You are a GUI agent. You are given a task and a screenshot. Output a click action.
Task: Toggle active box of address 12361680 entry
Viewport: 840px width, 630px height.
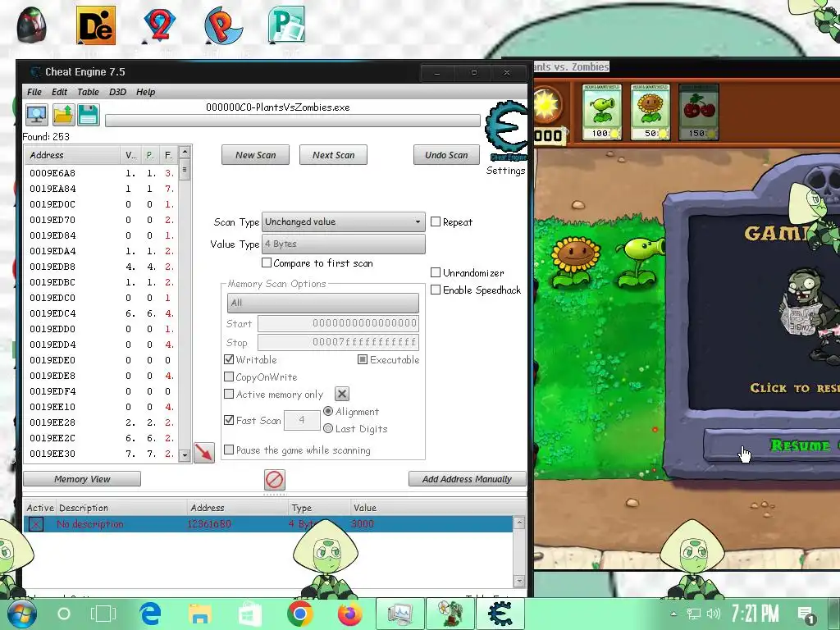tap(36, 524)
